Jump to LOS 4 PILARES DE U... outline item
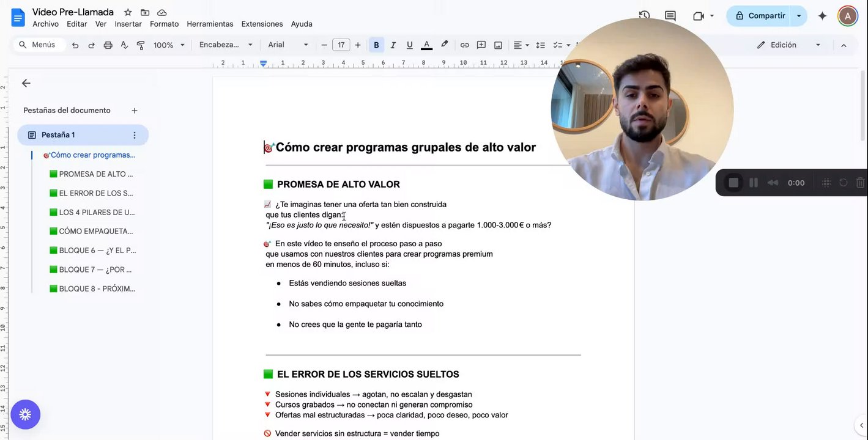 pyautogui.click(x=91, y=213)
